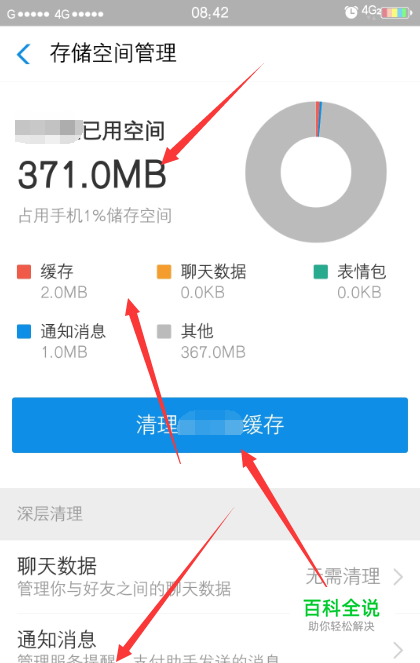Expand chevron on 通知消息 row

coord(398,650)
